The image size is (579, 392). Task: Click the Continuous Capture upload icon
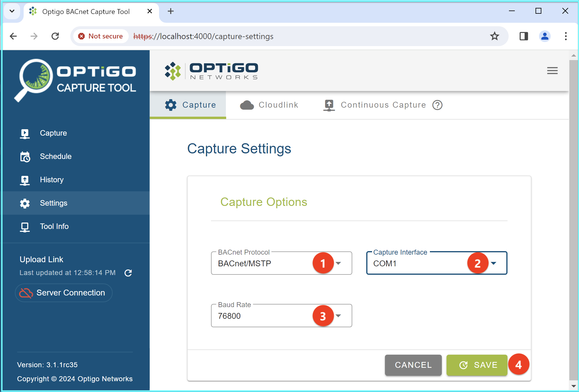click(329, 105)
